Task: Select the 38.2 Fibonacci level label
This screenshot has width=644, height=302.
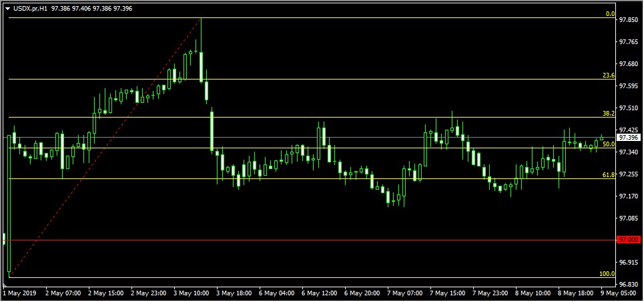Action: click(609, 114)
